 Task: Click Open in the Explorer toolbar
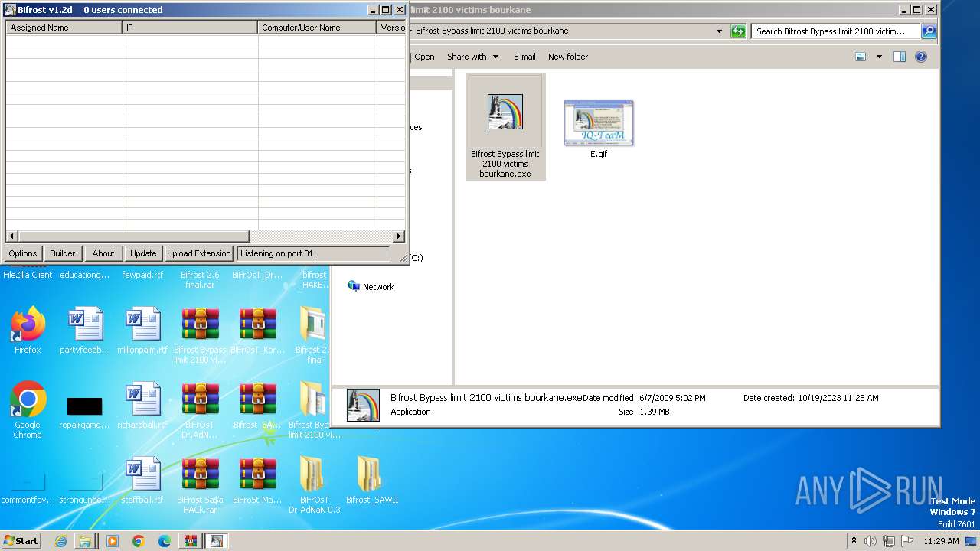click(x=424, y=57)
